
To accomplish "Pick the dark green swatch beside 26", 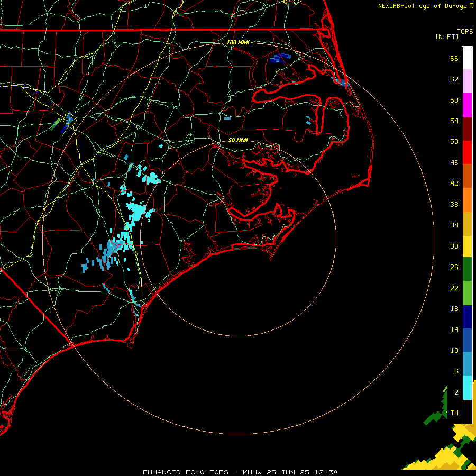I will pyautogui.click(x=467, y=269).
